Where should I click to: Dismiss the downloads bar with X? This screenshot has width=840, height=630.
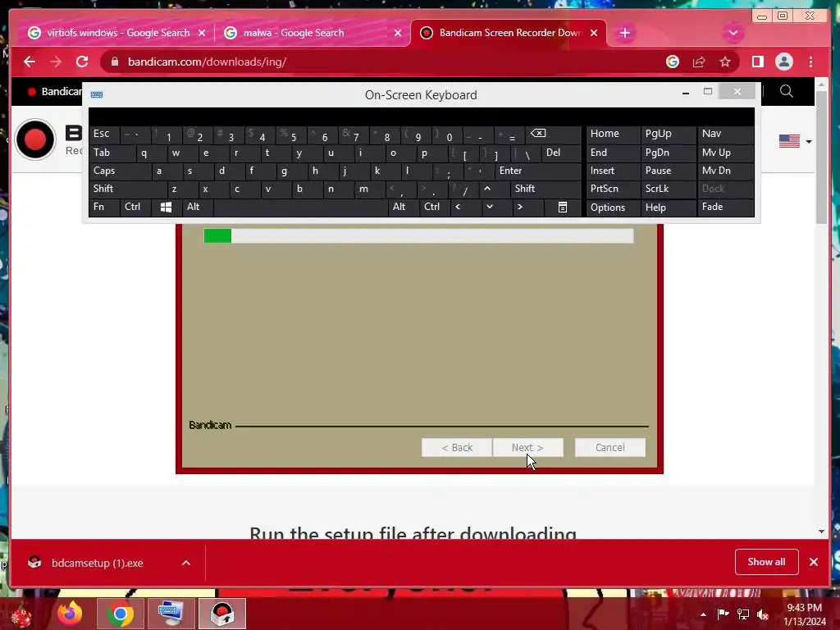(814, 562)
